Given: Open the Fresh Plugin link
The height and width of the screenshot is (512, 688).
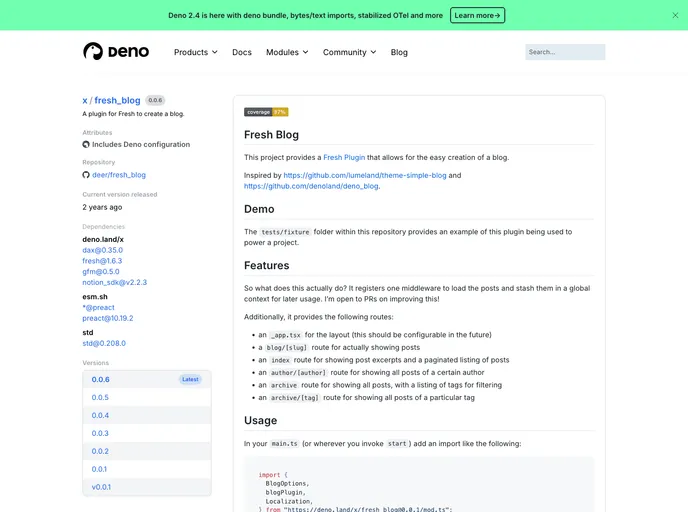Looking at the screenshot, I should (x=344, y=157).
